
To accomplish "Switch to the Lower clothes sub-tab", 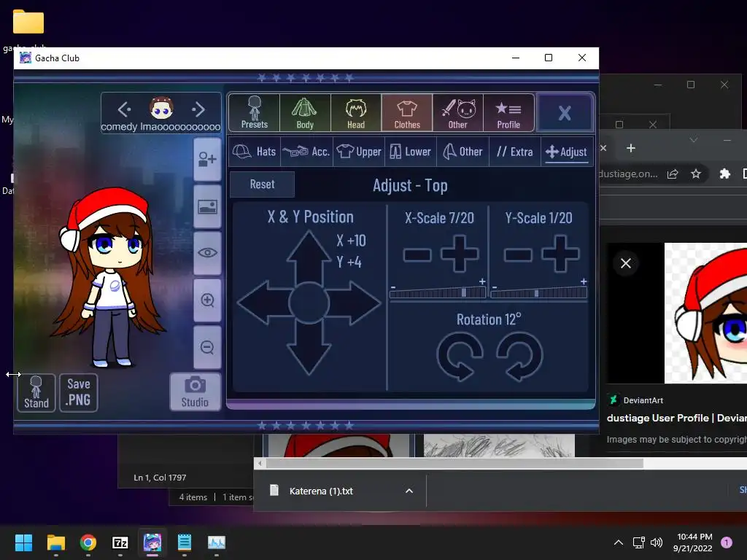I will pos(410,152).
